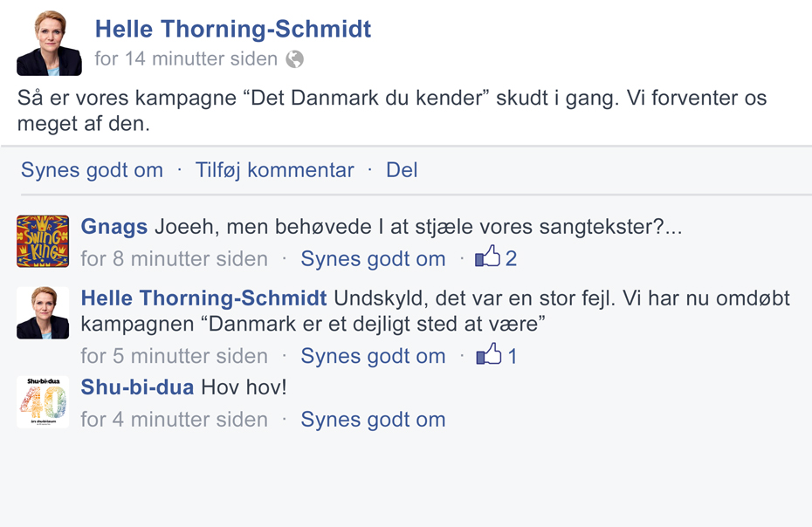Open Helle Thorning-Schmidt's post profile picture
The image size is (812, 527).
point(49,44)
